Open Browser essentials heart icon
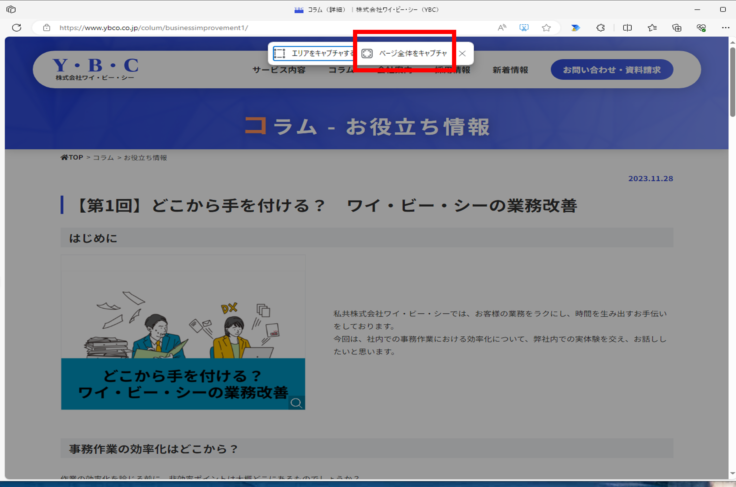 click(x=701, y=28)
